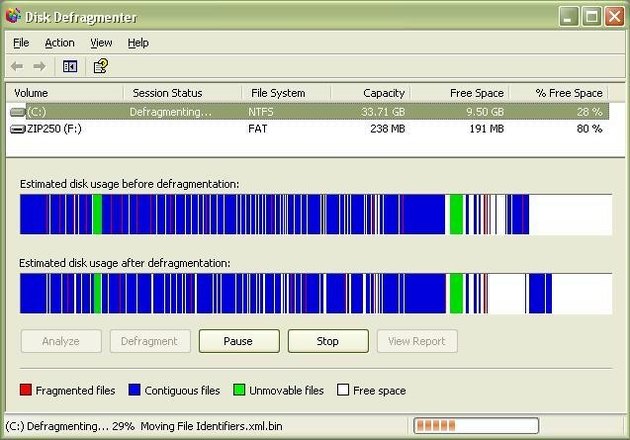
Task: Sort by the Free Space column header
Action: [460, 93]
